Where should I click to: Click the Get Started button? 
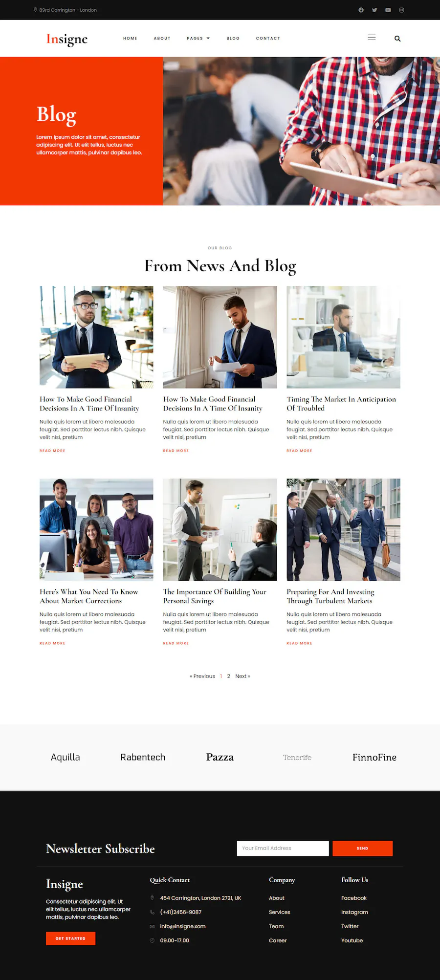pyautogui.click(x=70, y=938)
